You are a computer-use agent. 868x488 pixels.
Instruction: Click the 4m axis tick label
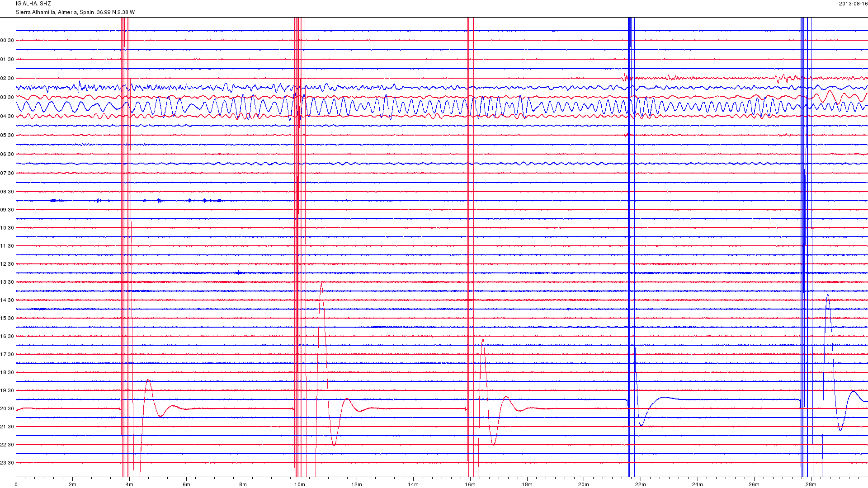tap(129, 484)
